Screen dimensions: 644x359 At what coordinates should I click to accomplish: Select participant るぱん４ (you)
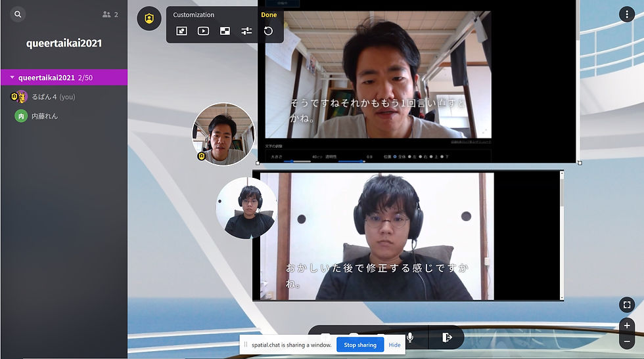pos(53,97)
